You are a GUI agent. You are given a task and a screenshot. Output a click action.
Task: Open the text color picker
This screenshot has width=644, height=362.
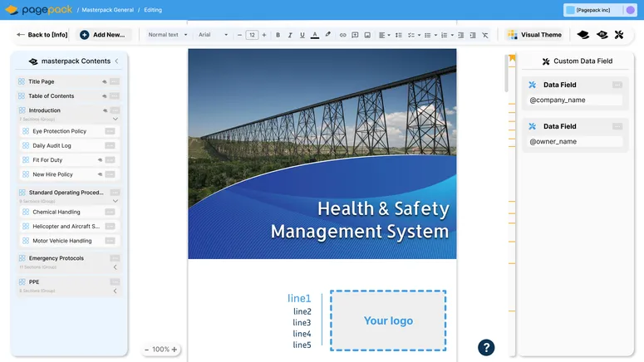click(x=314, y=35)
